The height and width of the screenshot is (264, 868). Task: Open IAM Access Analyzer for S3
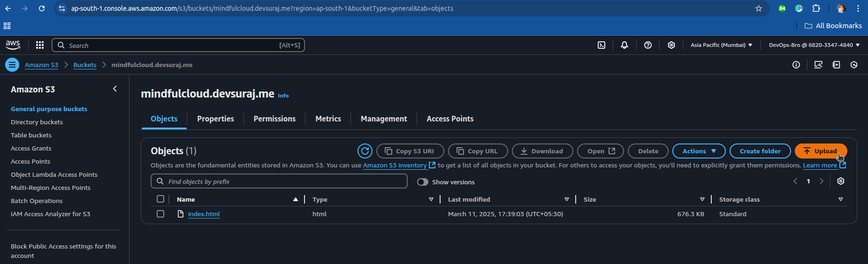pyautogui.click(x=51, y=214)
